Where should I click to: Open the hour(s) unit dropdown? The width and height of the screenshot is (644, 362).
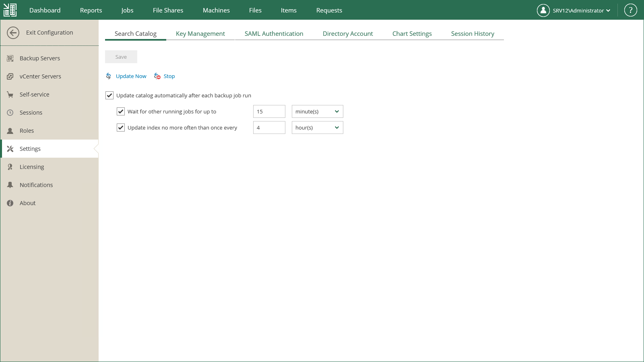point(318,128)
